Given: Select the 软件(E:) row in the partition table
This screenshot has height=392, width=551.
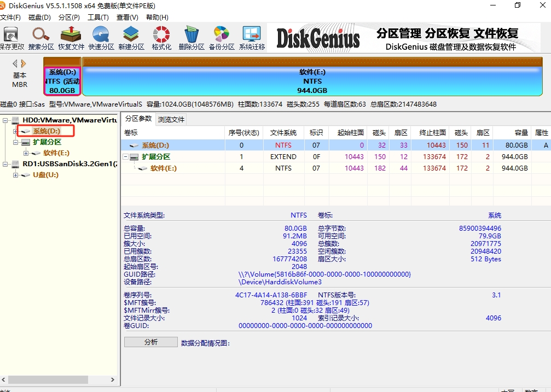Looking at the screenshot, I should coord(335,168).
